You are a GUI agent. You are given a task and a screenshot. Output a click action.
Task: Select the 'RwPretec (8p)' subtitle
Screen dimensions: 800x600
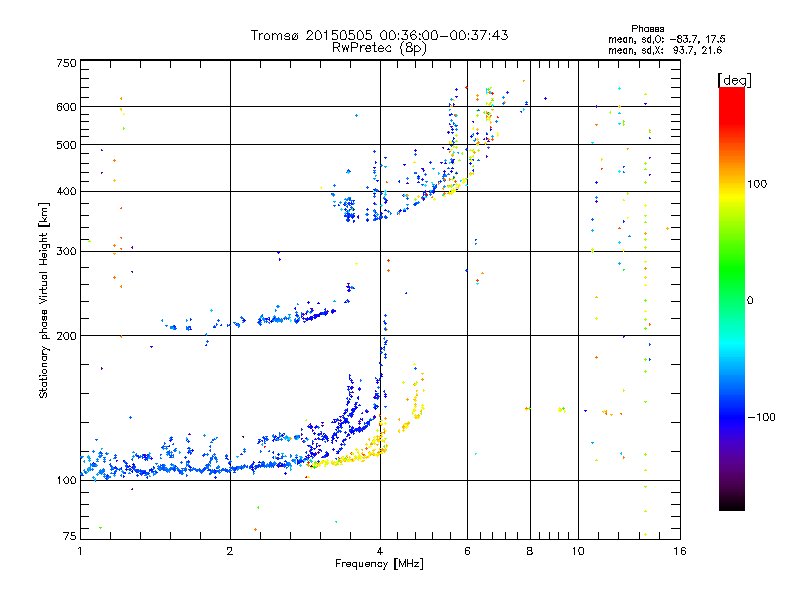[379, 48]
